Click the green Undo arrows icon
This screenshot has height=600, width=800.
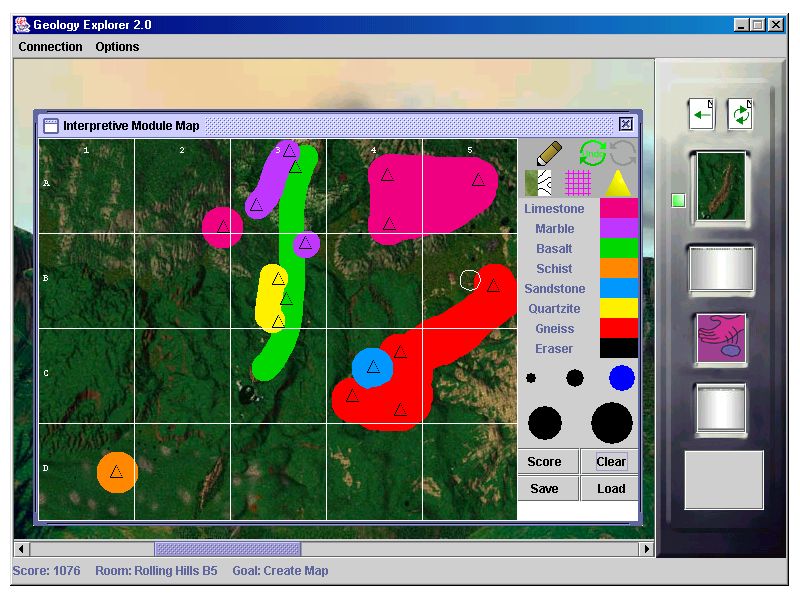tap(592, 153)
